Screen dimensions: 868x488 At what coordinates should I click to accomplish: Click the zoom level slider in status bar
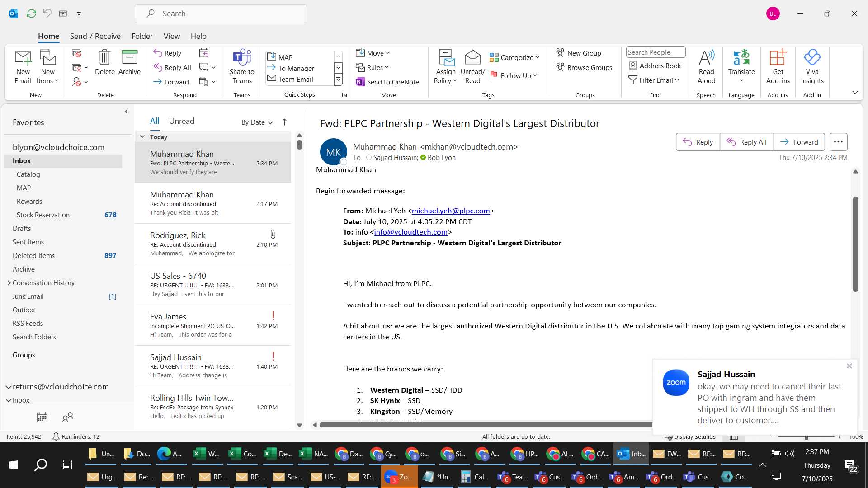pyautogui.click(x=806, y=437)
